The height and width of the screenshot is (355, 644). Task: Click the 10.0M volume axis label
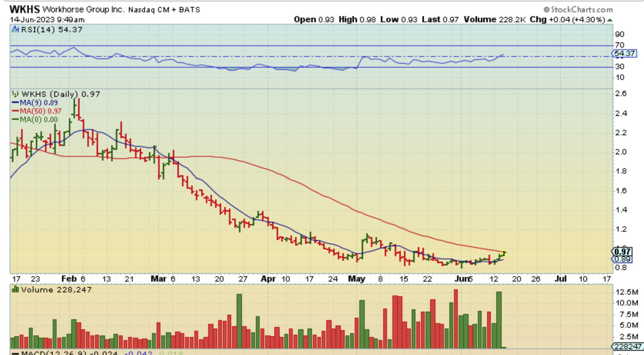[627, 303]
